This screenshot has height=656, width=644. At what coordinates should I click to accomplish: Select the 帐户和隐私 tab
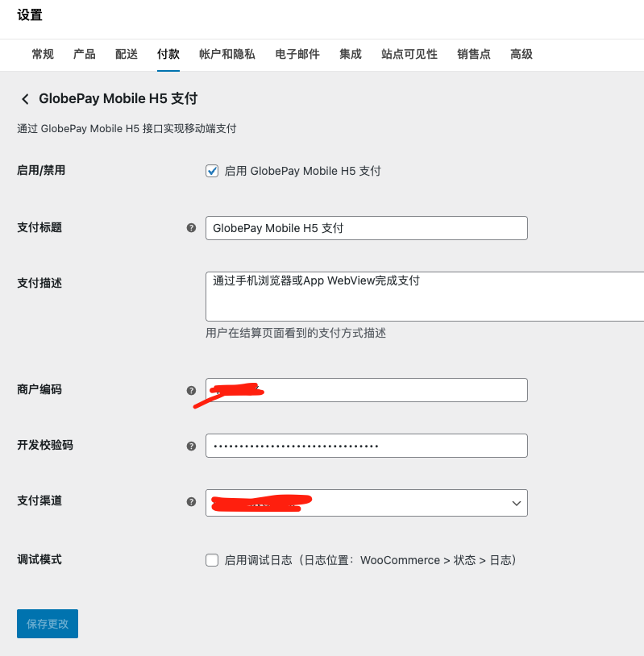click(227, 55)
